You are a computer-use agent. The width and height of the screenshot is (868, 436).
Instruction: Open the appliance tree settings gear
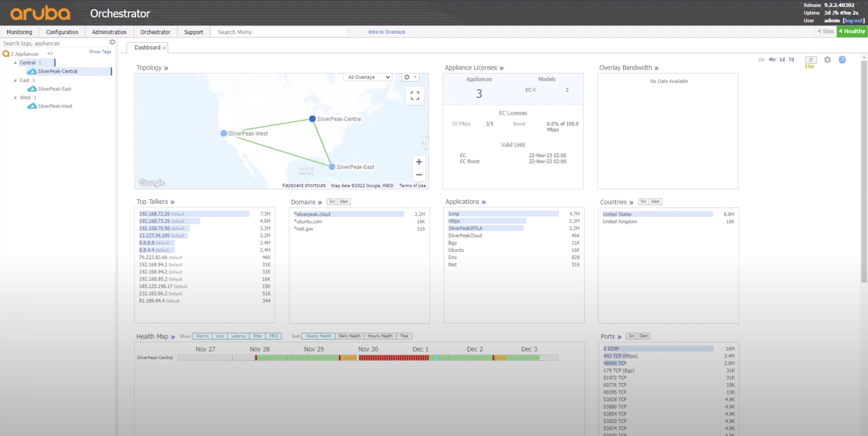coord(112,42)
